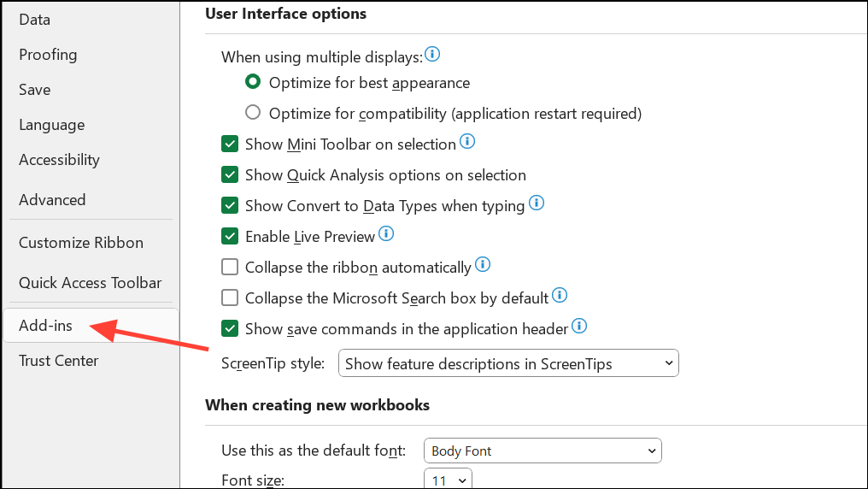Check Collapse the Microsoft Search box by default
This screenshot has height=489, width=868.
[230, 298]
